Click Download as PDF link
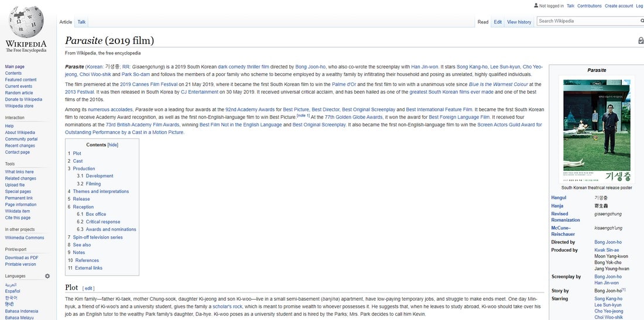 click(x=22, y=257)
